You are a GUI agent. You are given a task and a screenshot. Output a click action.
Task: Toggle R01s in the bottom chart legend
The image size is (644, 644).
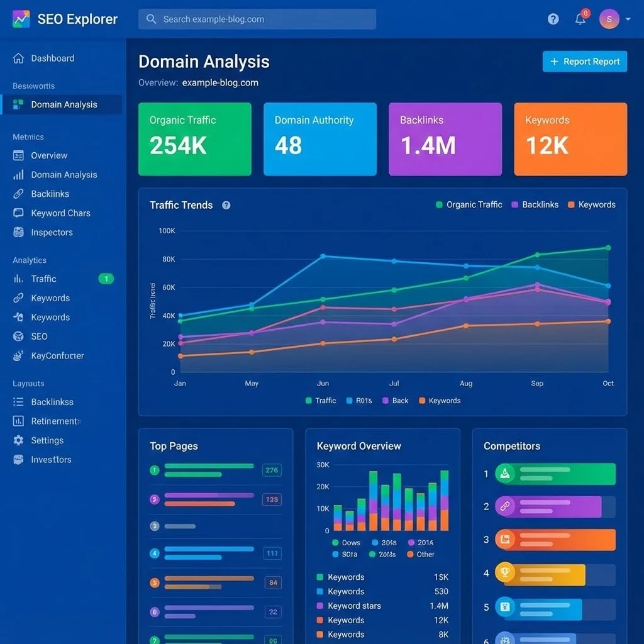tap(359, 401)
